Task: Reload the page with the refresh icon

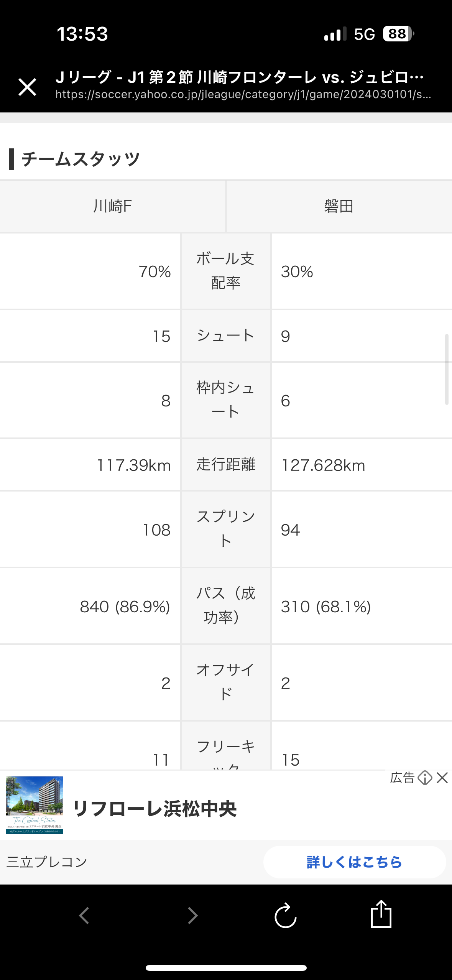Action: click(x=286, y=916)
